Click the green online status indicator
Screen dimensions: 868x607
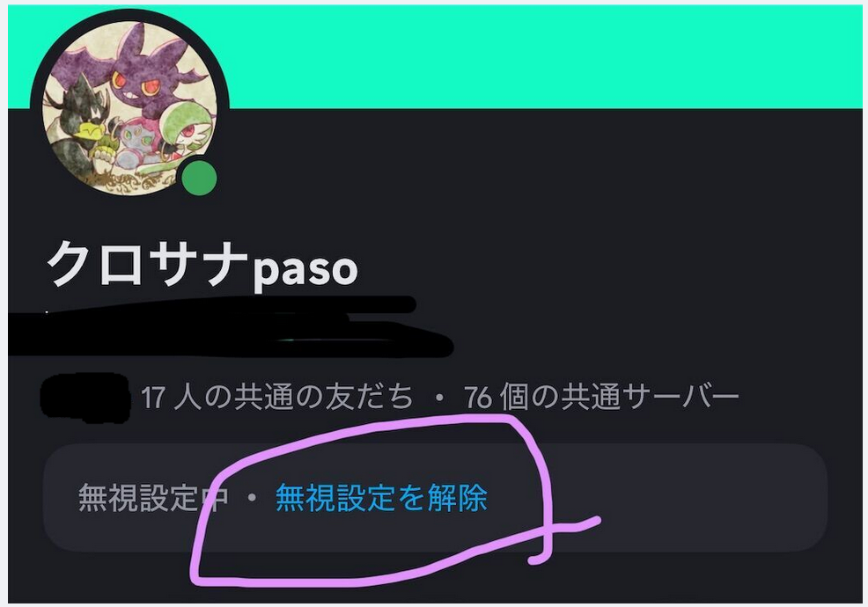pyautogui.click(x=199, y=179)
